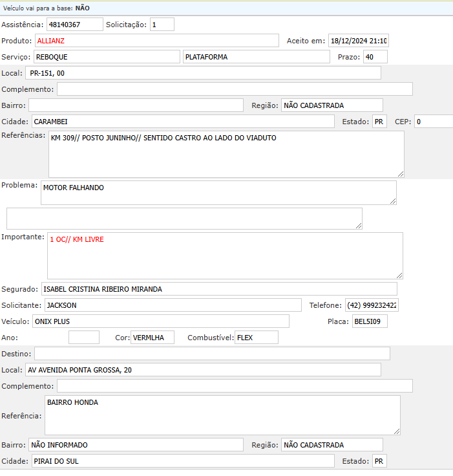The width and height of the screenshot is (453, 476).
Task: Click the Problema text area MOTOR FALHANDO
Action: pos(218,193)
